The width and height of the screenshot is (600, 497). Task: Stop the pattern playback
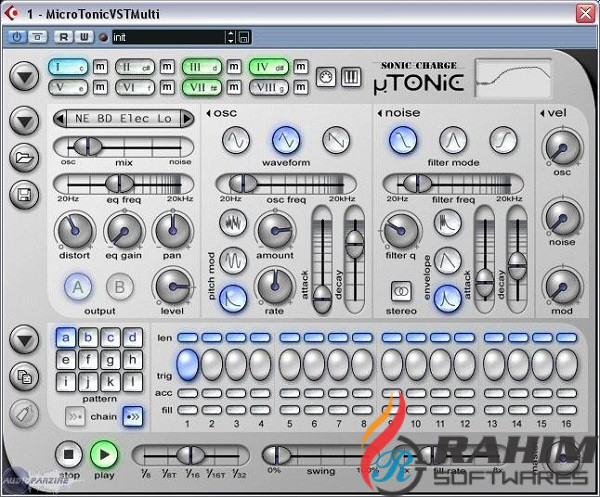(69, 455)
